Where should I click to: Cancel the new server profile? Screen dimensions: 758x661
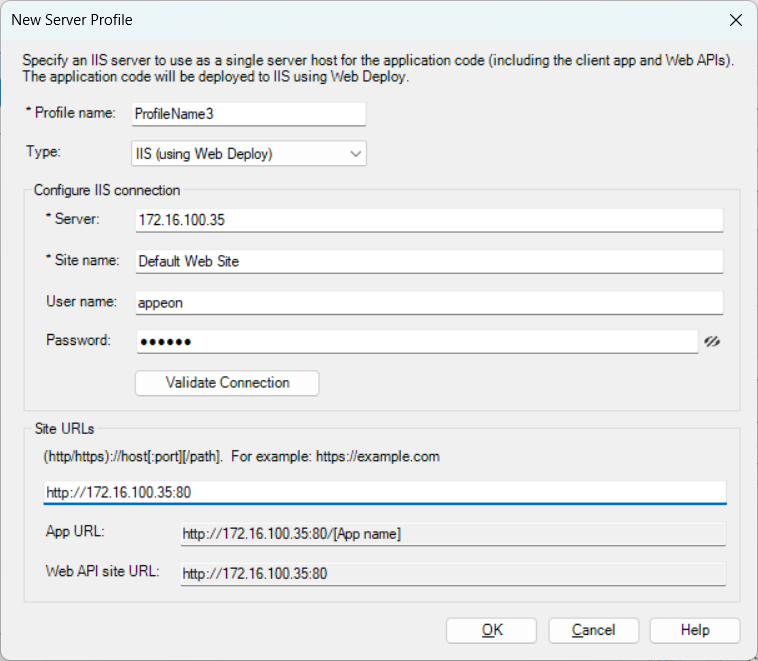593,630
